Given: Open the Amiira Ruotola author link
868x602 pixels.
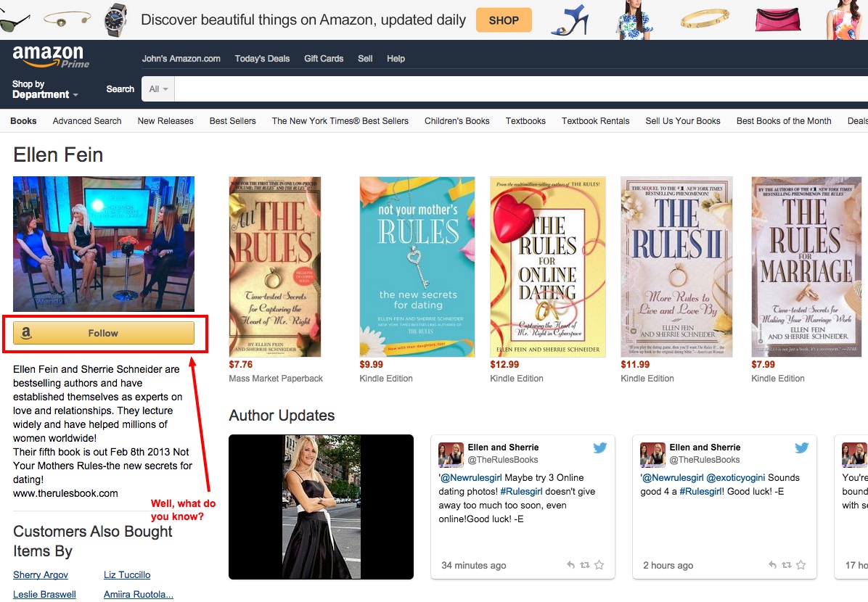Looking at the screenshot, I should coord(139,594).
